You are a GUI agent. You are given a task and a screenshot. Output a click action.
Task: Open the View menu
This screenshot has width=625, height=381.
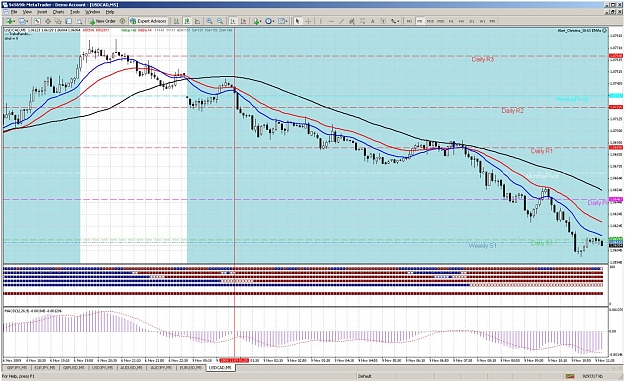tap(27, 12)
